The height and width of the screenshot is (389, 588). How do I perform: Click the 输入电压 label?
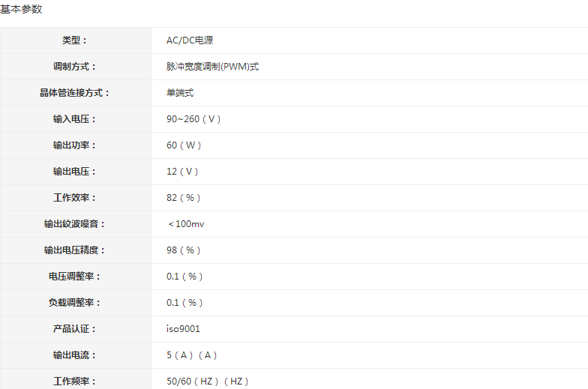pos(75,119)
